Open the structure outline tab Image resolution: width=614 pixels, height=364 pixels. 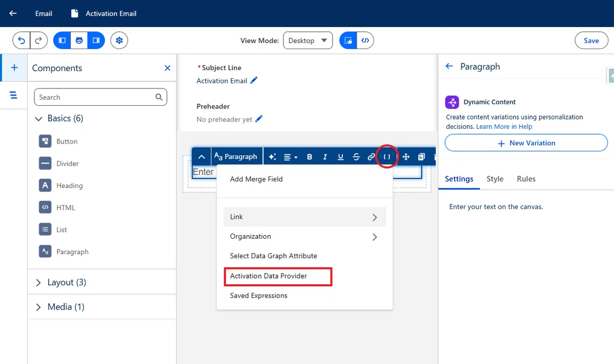[x=14, y=95]
